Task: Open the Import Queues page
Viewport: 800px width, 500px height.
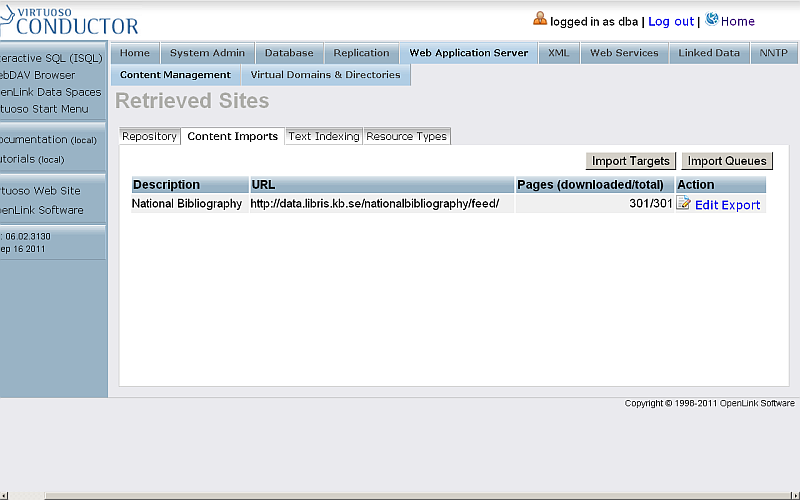Action: click(727, 161)
